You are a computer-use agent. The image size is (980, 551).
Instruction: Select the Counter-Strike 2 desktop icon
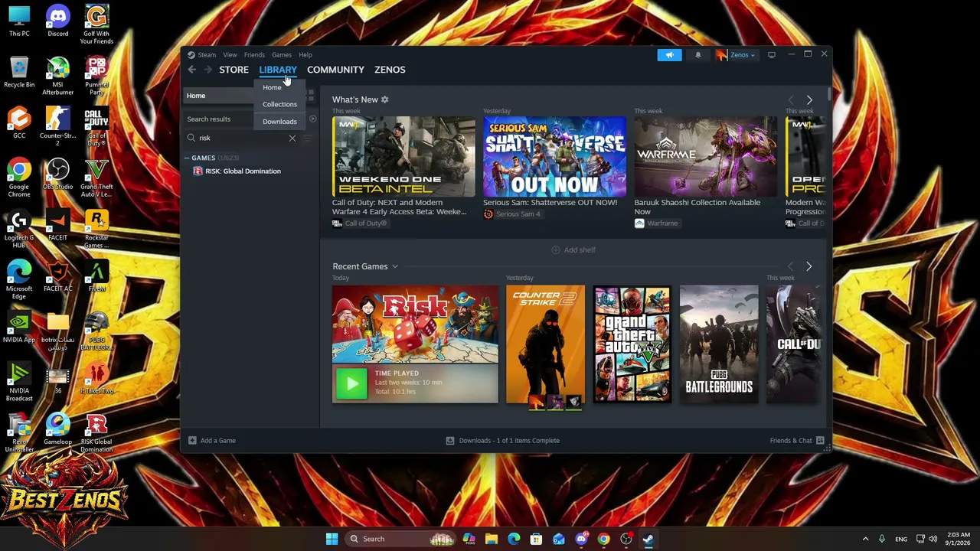tap(57, 127)
